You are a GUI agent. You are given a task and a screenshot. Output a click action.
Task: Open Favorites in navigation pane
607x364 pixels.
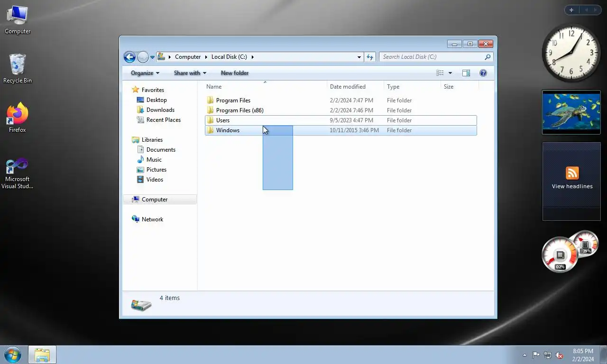(x=153, y=90)
